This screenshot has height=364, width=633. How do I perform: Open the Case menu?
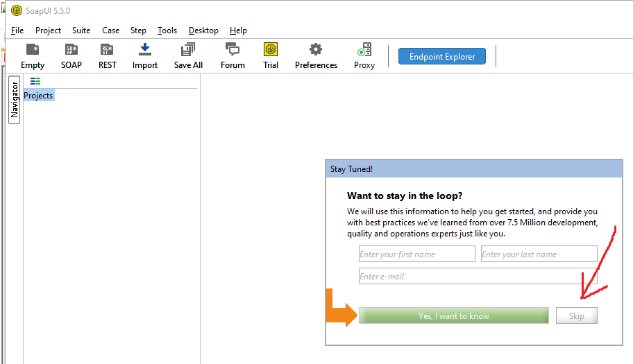click(x=110, y=31)
